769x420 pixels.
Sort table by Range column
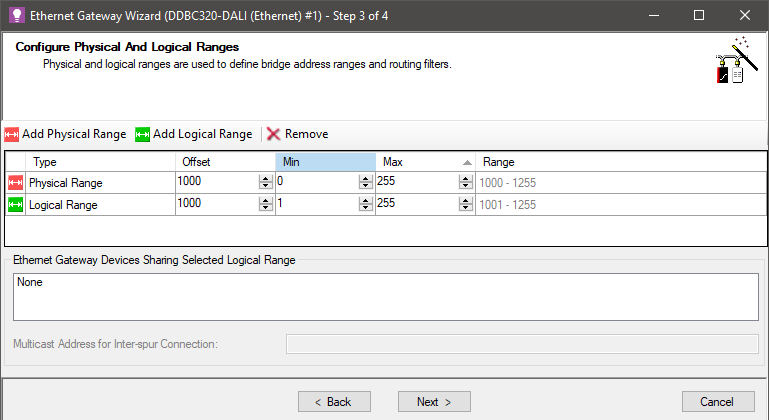(621, 162)
